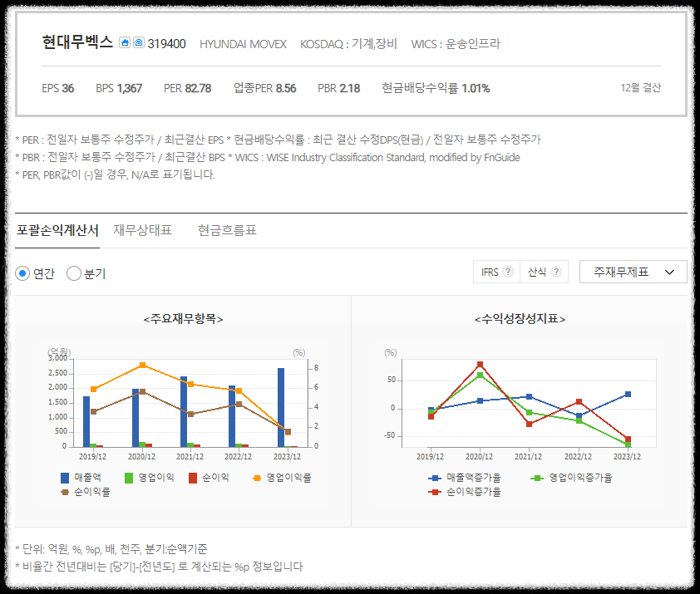Click the 업종PER 8.56 value
Image resolution: width=700 pixels, height=594 pixels.
point(265,88)
